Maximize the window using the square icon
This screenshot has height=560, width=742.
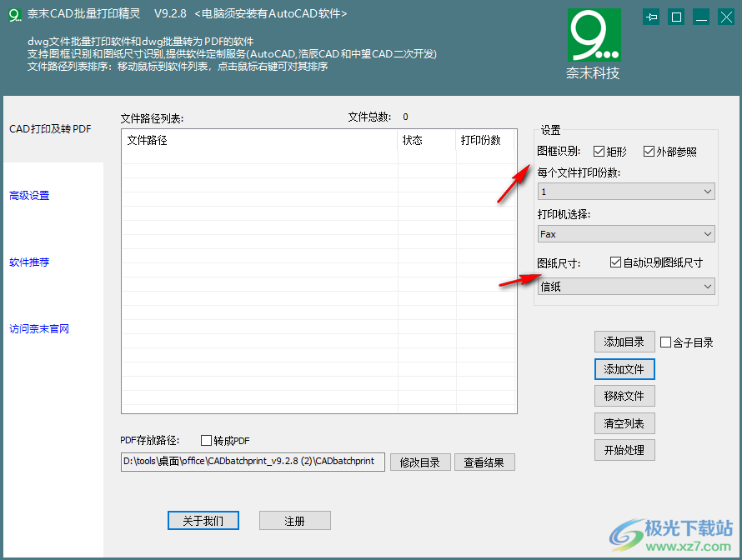click(676, 17)
